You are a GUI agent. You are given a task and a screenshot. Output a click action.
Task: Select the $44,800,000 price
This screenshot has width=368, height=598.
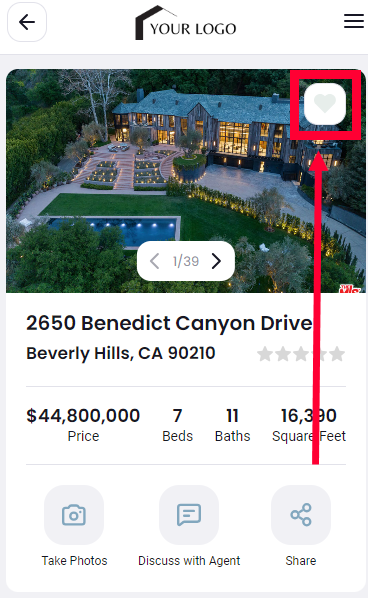coord(83,415)
